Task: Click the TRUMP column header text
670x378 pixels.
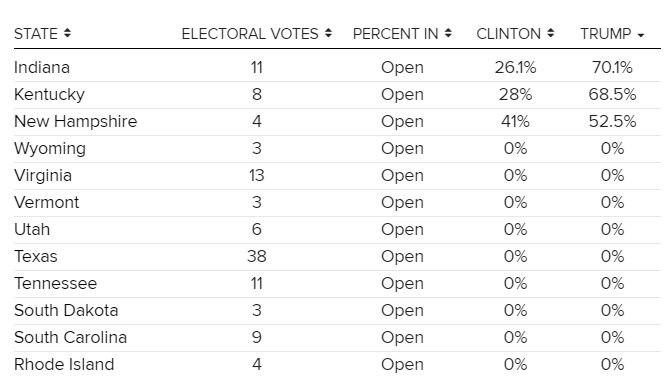Action: [x=605, y=34]
